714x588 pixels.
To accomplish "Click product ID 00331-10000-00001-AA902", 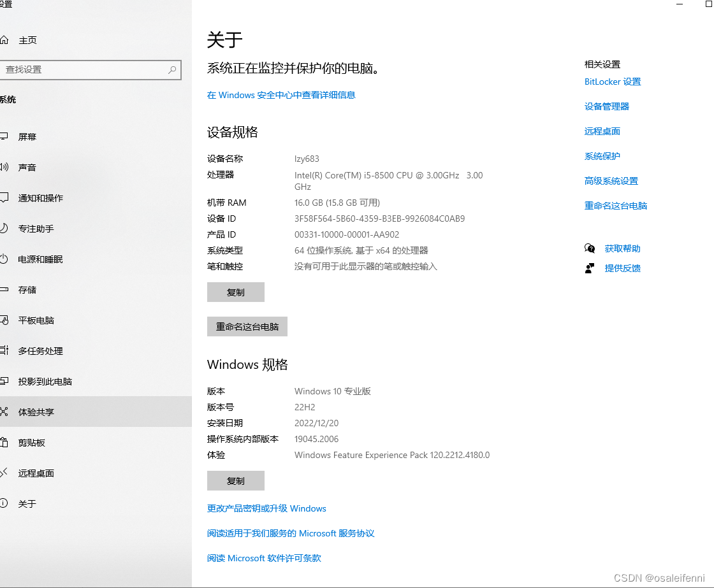I will pyautogui.click(x=347, y=234).
